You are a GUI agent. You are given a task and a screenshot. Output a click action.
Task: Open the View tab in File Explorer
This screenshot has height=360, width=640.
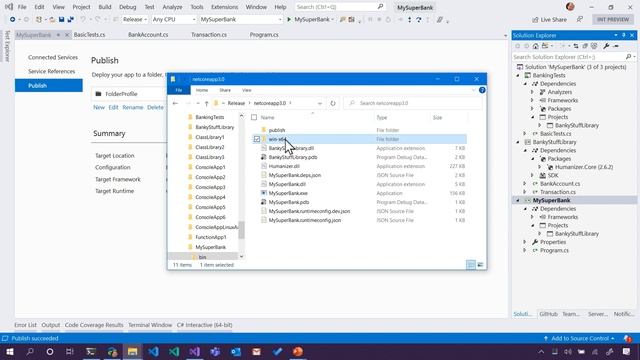click(x=247, y=90)
